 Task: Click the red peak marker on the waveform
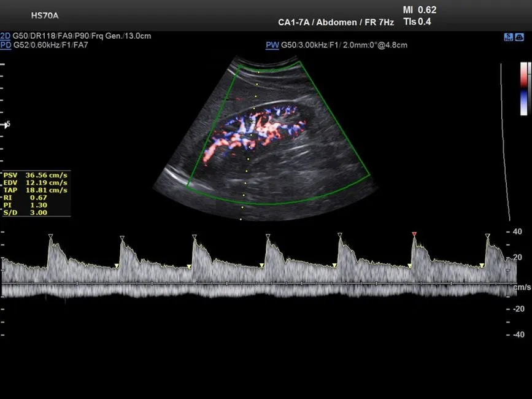(414, 234)
